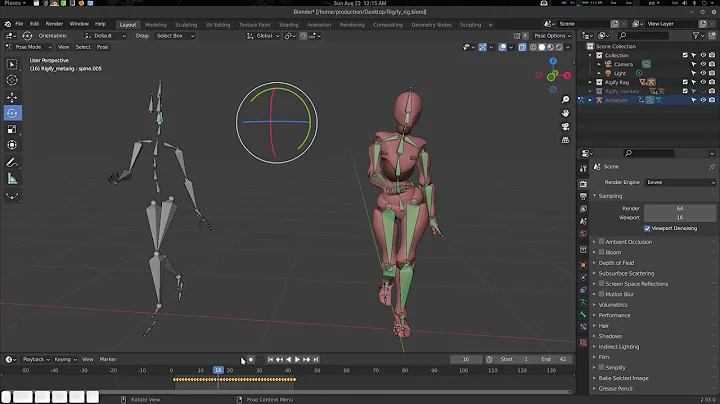Switch to the Sculpting workspace tab
The image size is (720, 404).
click(186, 25)
